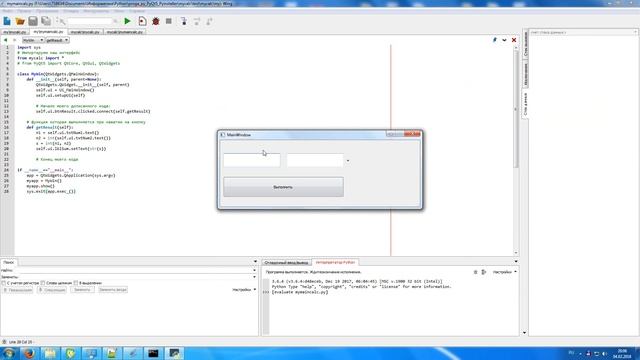Switch to the first editor file tab
Screen dimensions: 640x360
(15, 32)
